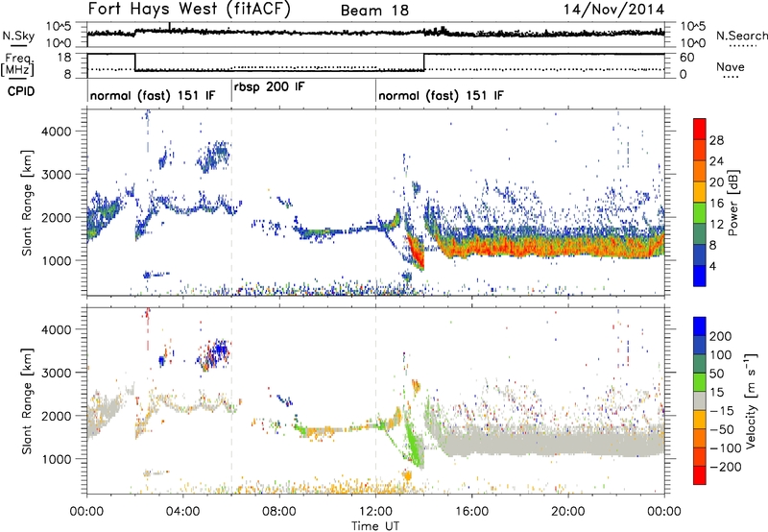Screen dimensions: 768x532
Task: Click "normal (fast) 151 IF" starting at 12:00
Action: coord(441,95)
